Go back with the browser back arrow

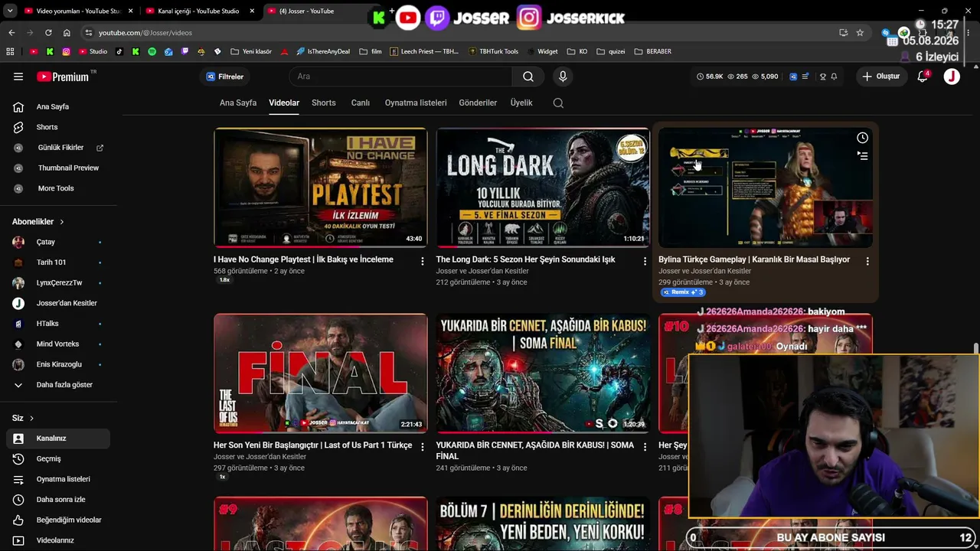pyautogui.click(x=11, y=33)
